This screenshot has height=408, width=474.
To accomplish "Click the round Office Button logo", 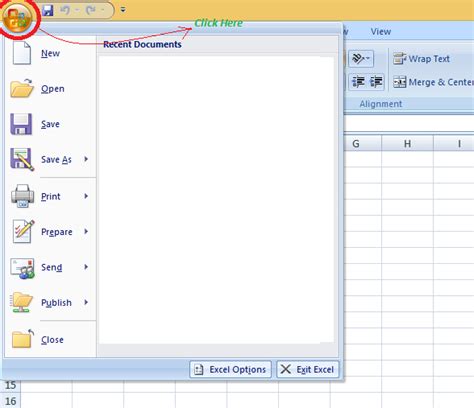I will click(x=18, y=17).
